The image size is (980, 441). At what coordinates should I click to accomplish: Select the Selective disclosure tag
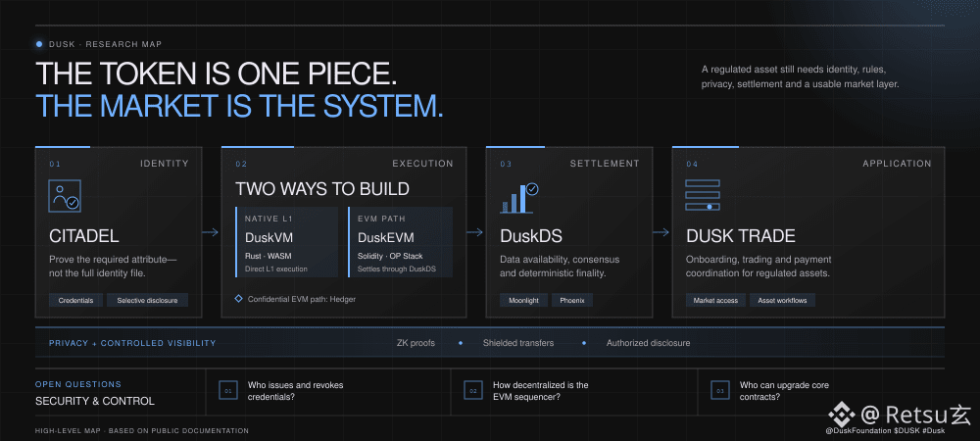pyautogui.click(x=148, y=301)
